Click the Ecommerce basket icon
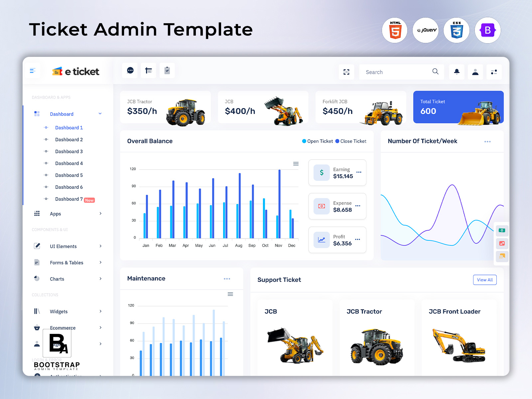Image resolution: width=532 pixels, height=399 pixels. 37,328
